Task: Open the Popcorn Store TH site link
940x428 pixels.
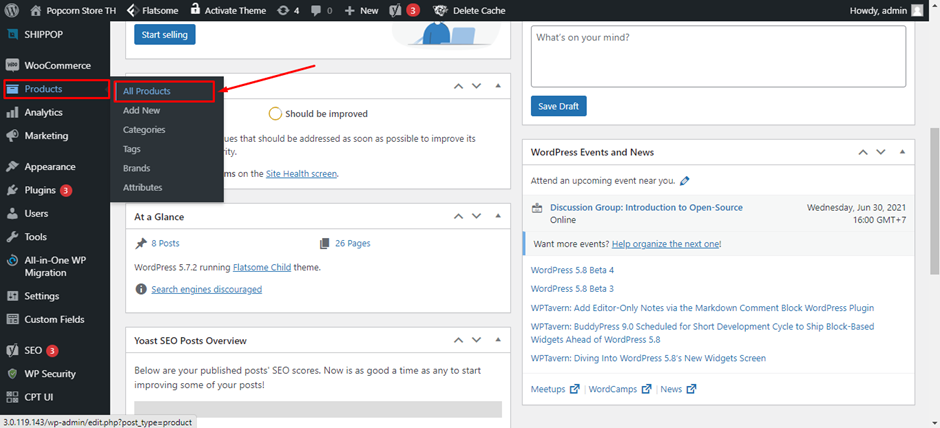Action: coord(73,10)
